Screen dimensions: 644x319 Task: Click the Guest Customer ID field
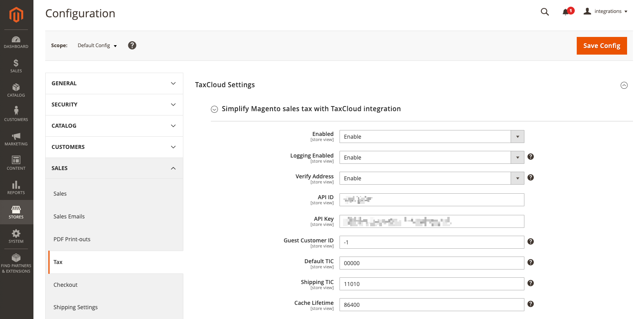432,242
